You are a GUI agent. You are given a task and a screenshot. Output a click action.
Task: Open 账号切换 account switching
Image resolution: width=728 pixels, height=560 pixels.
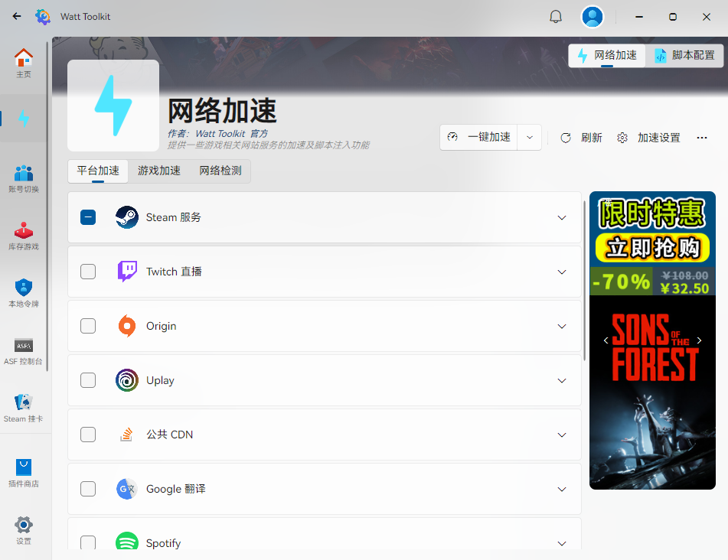[x=23, y=178]
